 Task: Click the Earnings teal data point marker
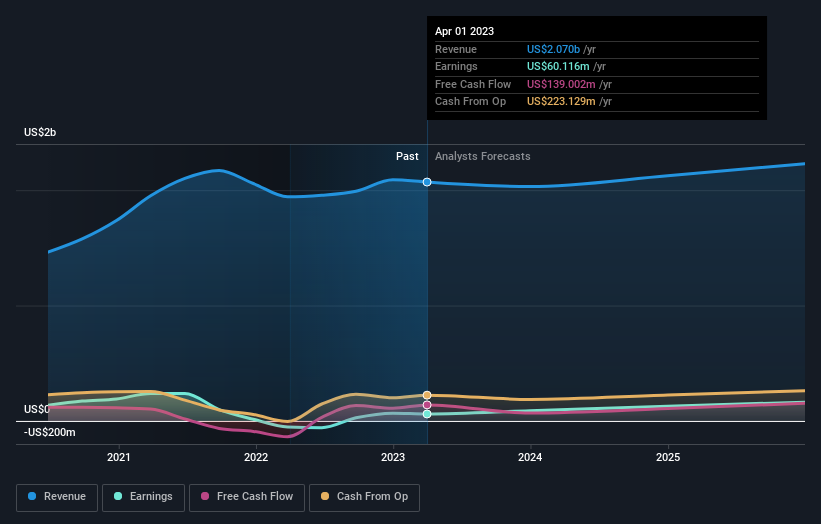[427, 414]
